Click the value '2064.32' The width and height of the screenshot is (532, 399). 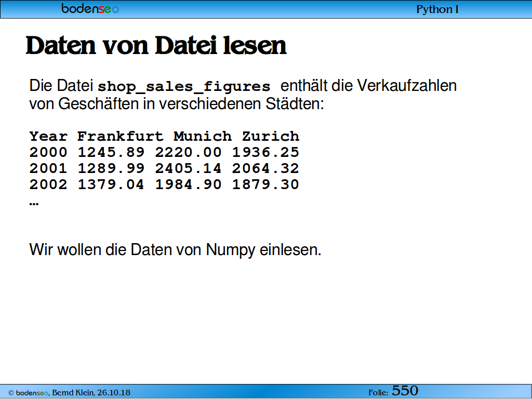point(265,169)
